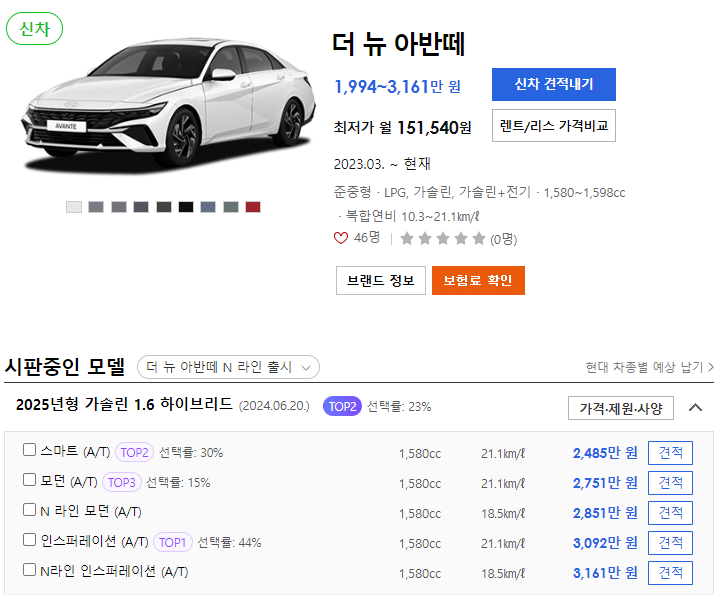Click 견적 for the 2,851만 원 trim
Image resolution: width=725 pixels, height=599 pixels.
click(x=670, y=513)
